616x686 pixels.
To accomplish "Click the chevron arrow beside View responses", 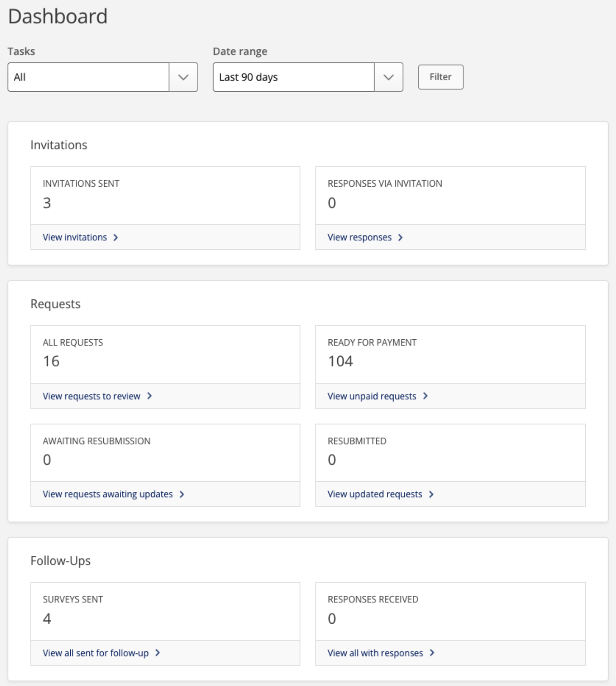I will pos(400,237).
